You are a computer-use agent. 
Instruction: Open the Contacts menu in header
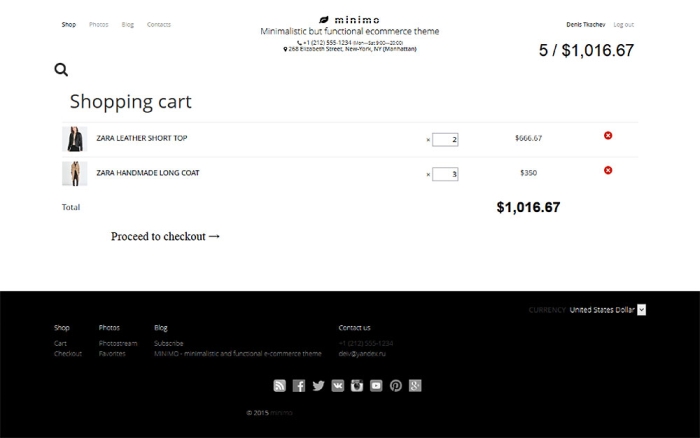pos(159,24)
